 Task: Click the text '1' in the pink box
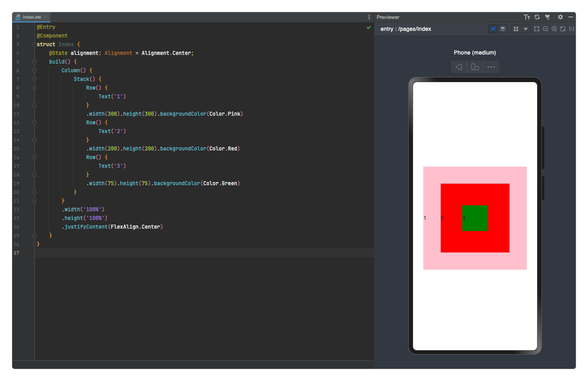point(425,218)
